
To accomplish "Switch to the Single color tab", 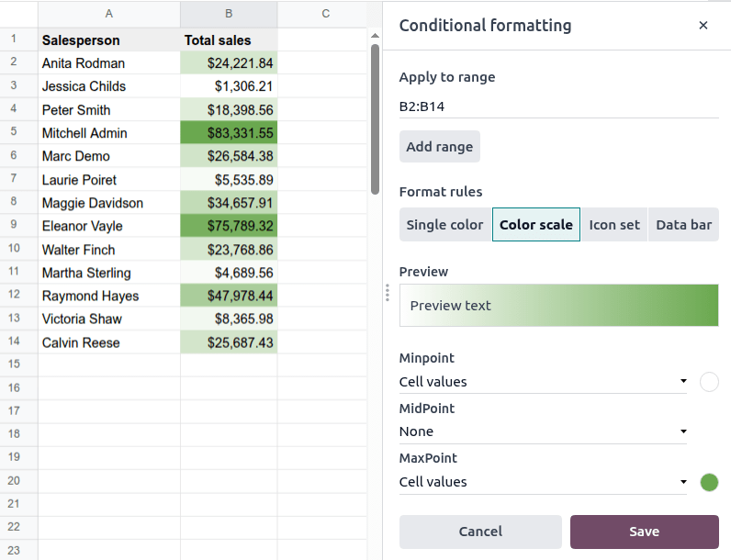I will [x=444, y=225].
